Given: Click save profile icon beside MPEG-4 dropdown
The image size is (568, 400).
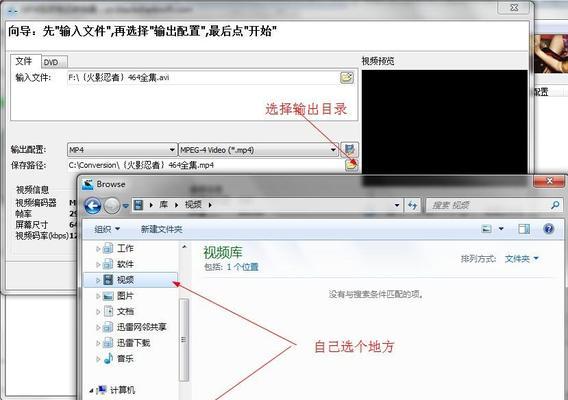Looking at the screenshot, I should (349, 149).
